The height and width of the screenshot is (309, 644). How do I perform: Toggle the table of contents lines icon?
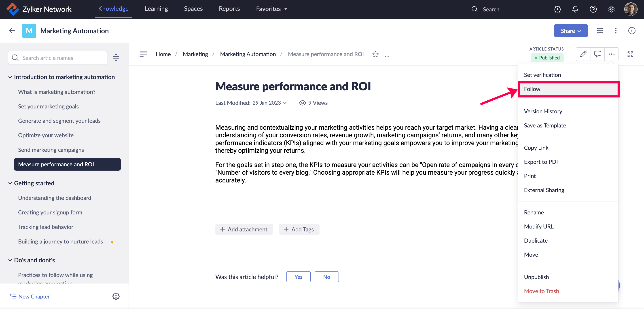[143, 54]
